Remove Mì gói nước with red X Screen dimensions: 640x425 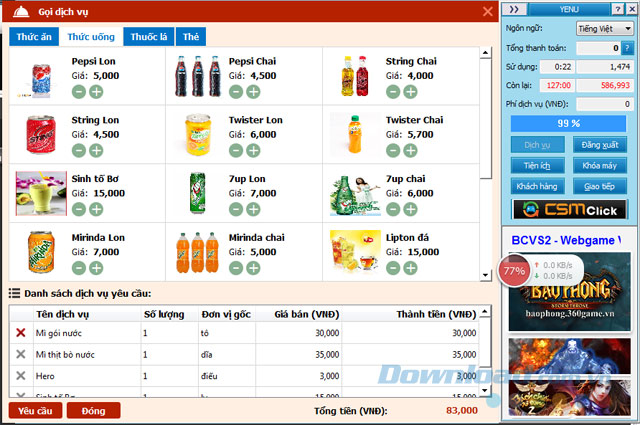(20, 333)
